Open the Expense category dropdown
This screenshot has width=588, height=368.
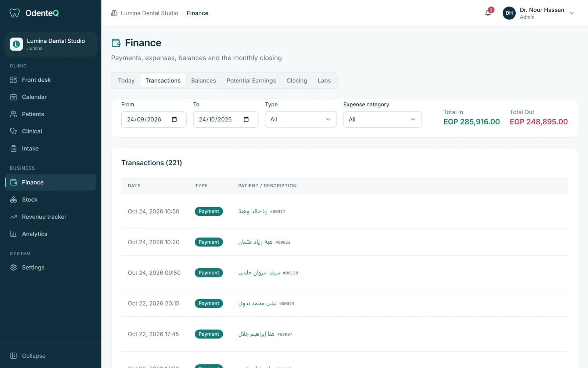pos(382,120)
